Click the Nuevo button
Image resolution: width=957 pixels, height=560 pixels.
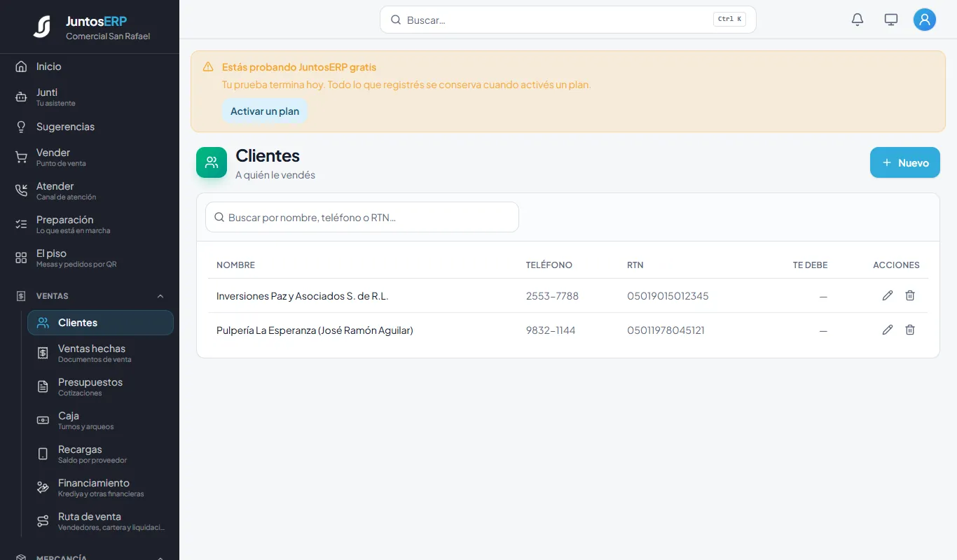(905, 162)
